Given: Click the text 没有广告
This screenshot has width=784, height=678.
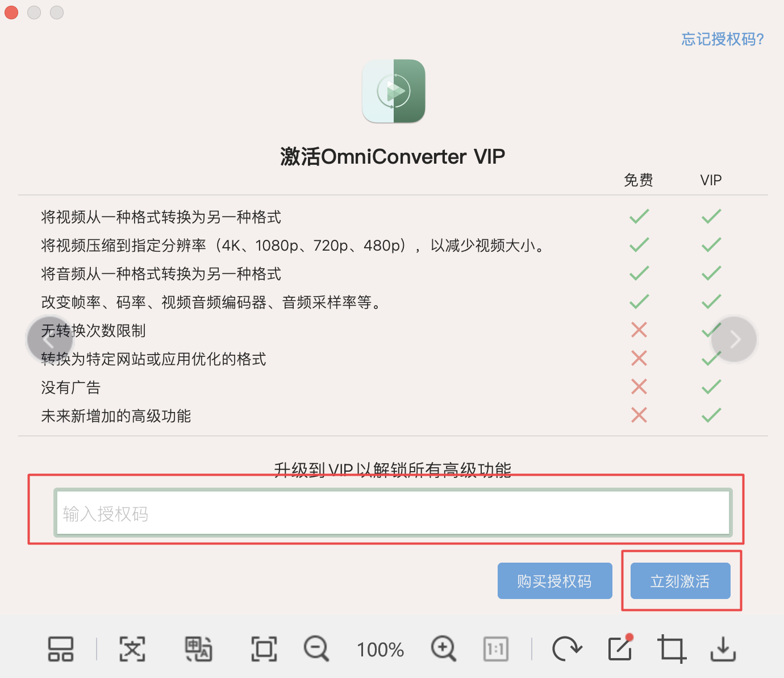Looking at the screenshot, I should click(x=70, y=387).
